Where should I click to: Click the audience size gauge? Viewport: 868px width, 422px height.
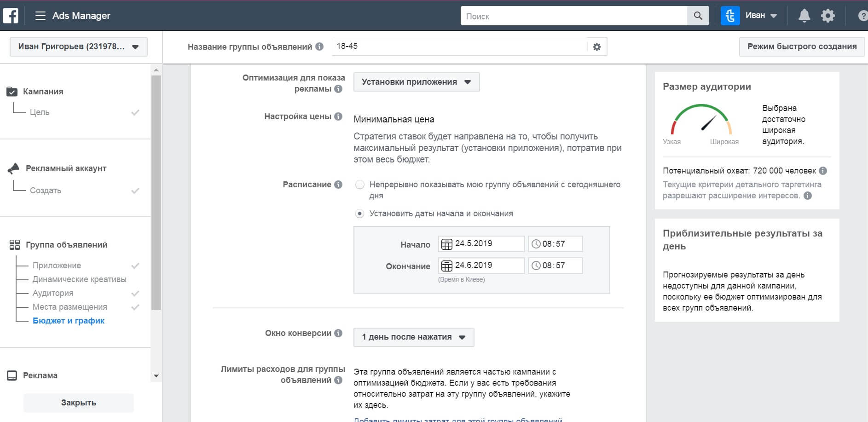tap(701, 120)
